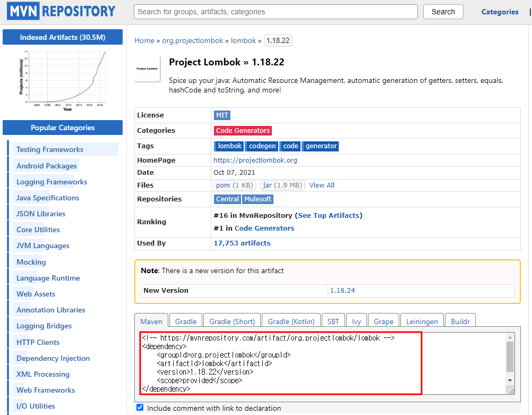This screenshot has height=415, width=532.
Task: Select the lombok tag
Action: (x=229, y=146)
